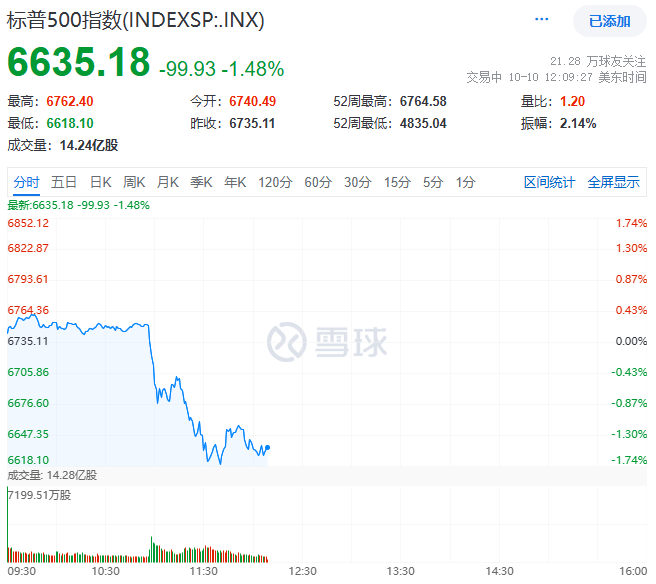Switch to the 五日 five-day chart

pyautogui.click(x=64, y=182)
